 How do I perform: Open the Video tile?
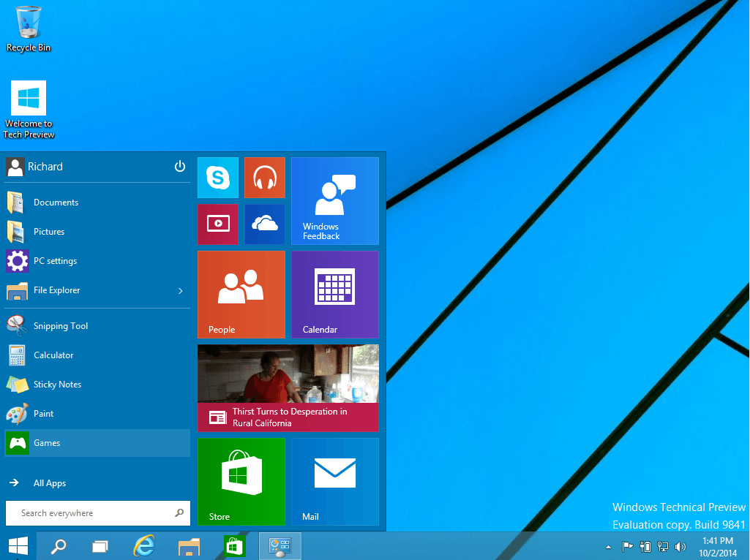click(x=217, y=224)
